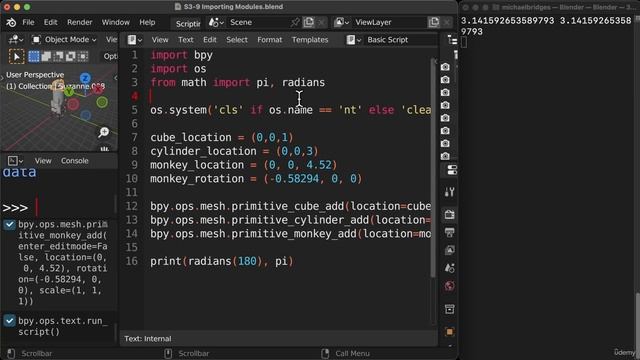
Task: Click the viewport zoom magnifier icon
Action: pos(104,132)
